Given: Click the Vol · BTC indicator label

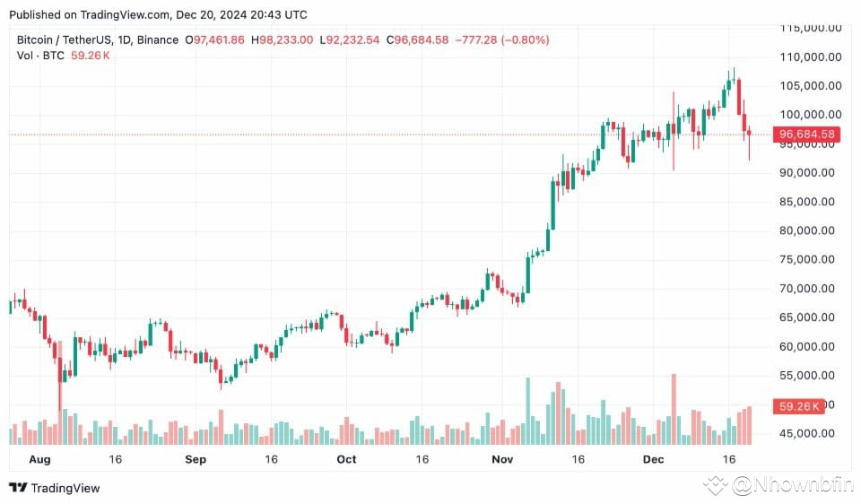Looking at the screenshot, I should (40, 56).
